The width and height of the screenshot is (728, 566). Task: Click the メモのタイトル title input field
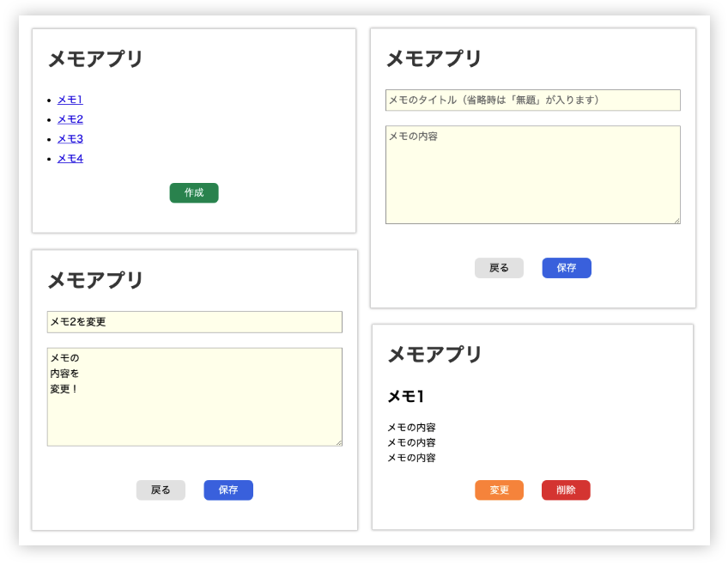532,100
